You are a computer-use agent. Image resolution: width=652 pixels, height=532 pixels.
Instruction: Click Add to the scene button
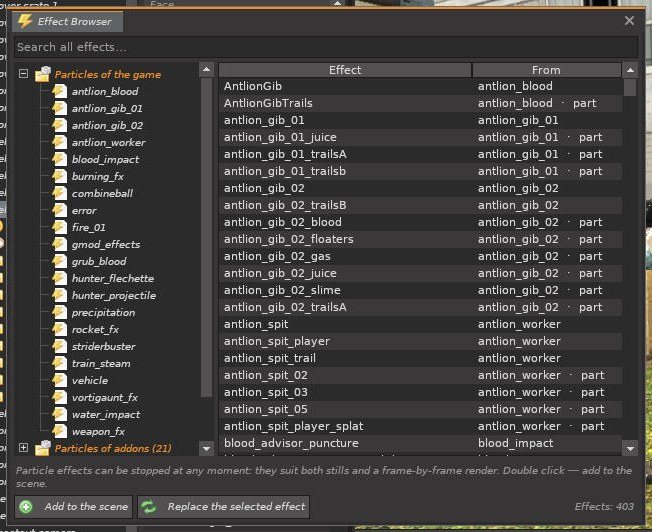pyautogui.click(x=74, y=507)
